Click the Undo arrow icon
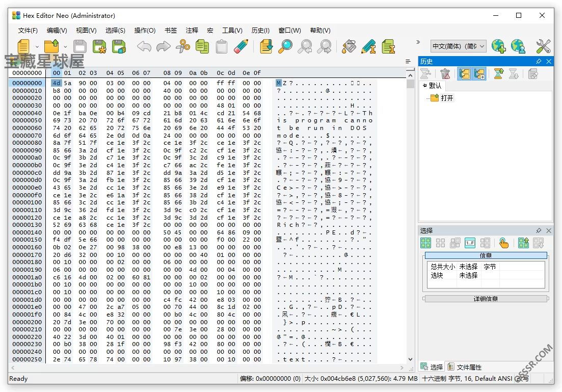 pos(144,46)
